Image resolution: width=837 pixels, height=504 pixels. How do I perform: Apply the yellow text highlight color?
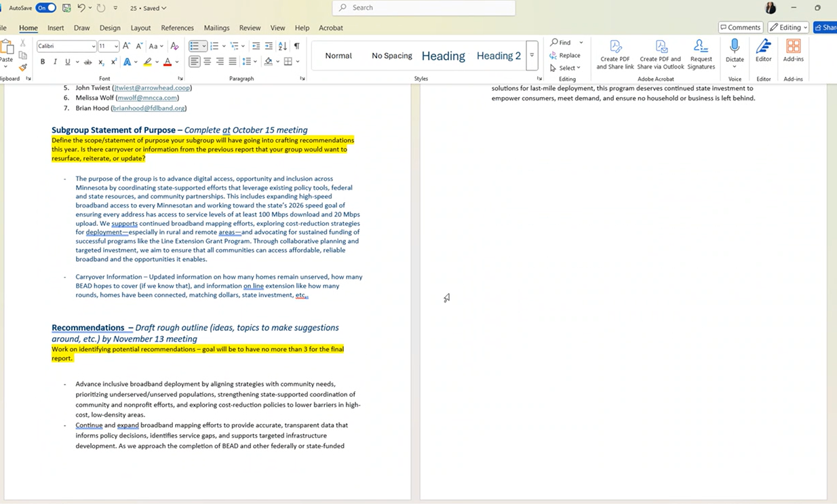147,62
